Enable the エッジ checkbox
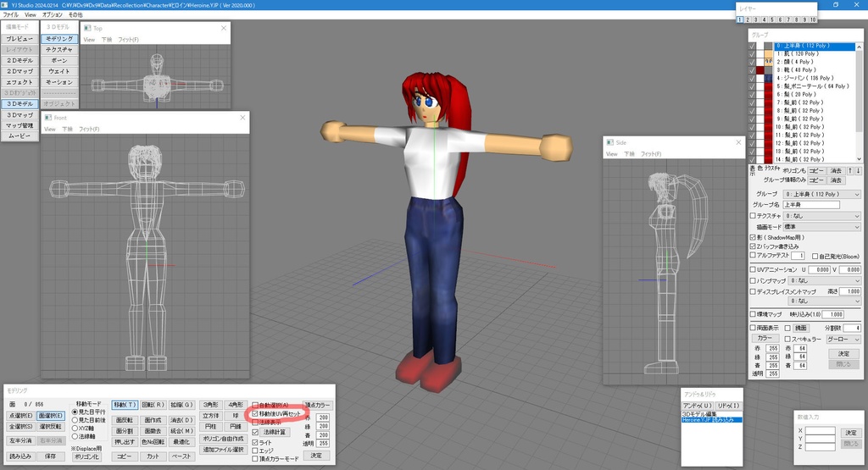The height and width of the screenshot is (470, 868). pyautogui.click(x=255, y=451)
